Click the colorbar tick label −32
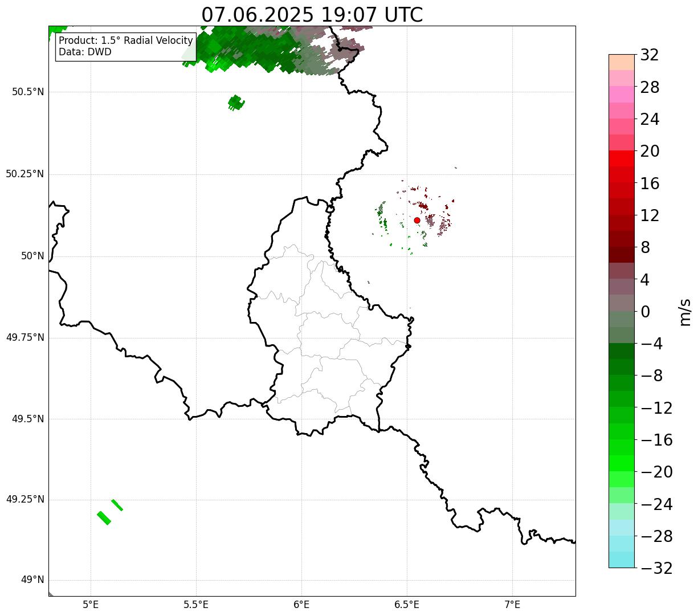The height and width of the screenshot is (616, 698). 656,568
